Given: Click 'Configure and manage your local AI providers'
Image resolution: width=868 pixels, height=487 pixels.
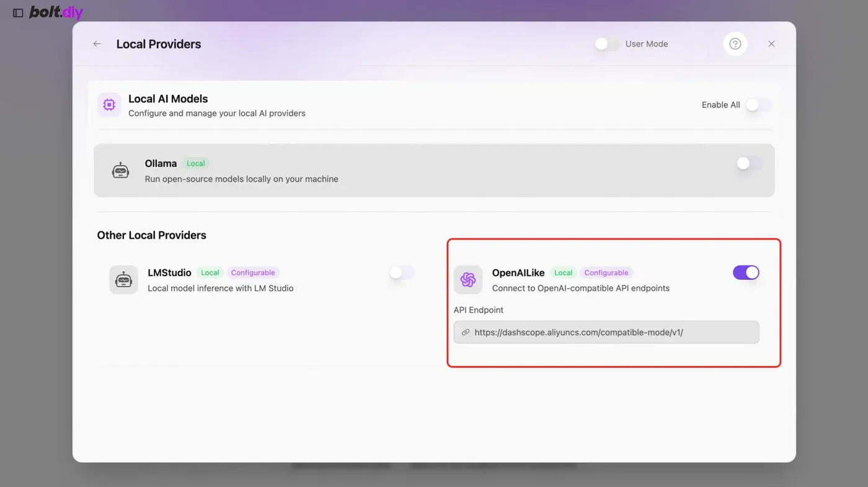Looking at the screenshot, I should coord(217,114).
